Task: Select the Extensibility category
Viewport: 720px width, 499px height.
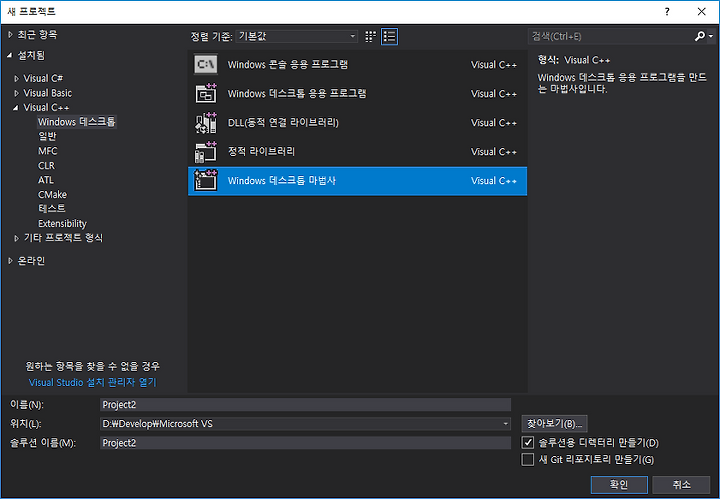Action: point(62,224)
